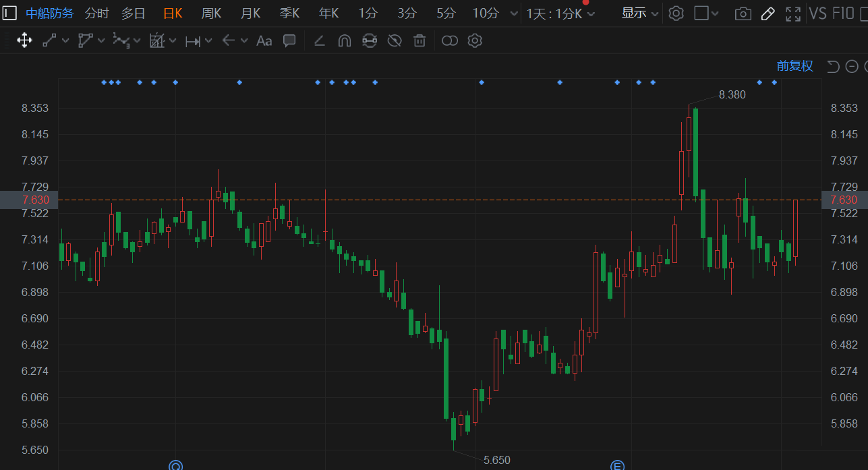The height and width of the screenshot is (470, 868).
Task: Select the polyline shape drawing tool
Action: pos(85,40)
